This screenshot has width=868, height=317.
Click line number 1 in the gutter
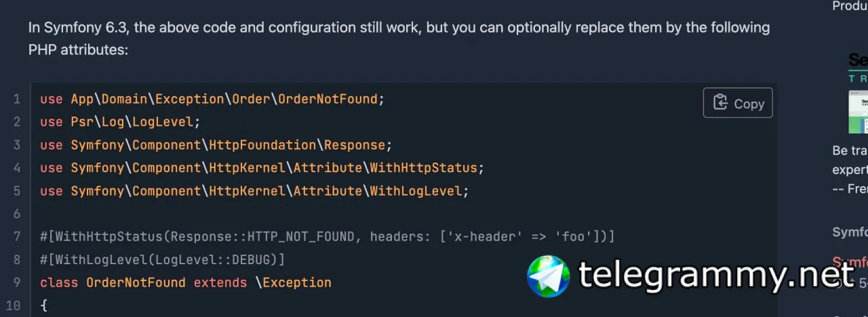tap(16, 99)
